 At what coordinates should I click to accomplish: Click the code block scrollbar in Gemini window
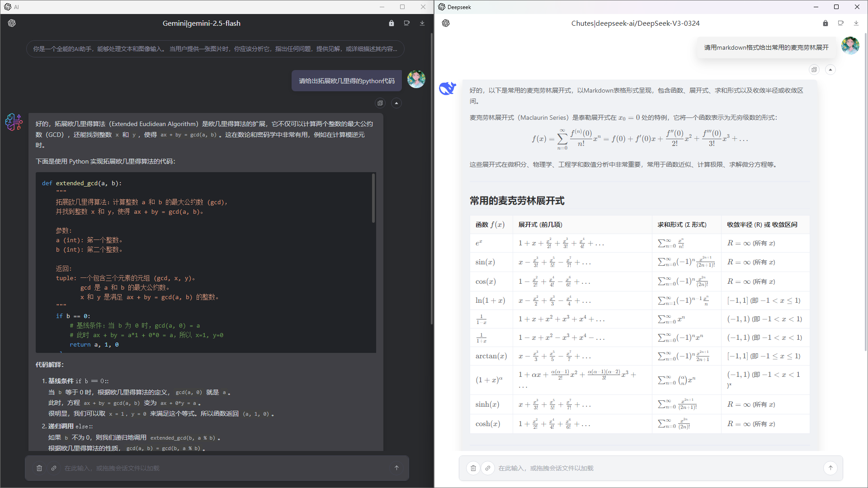click(x=373, y=198)
